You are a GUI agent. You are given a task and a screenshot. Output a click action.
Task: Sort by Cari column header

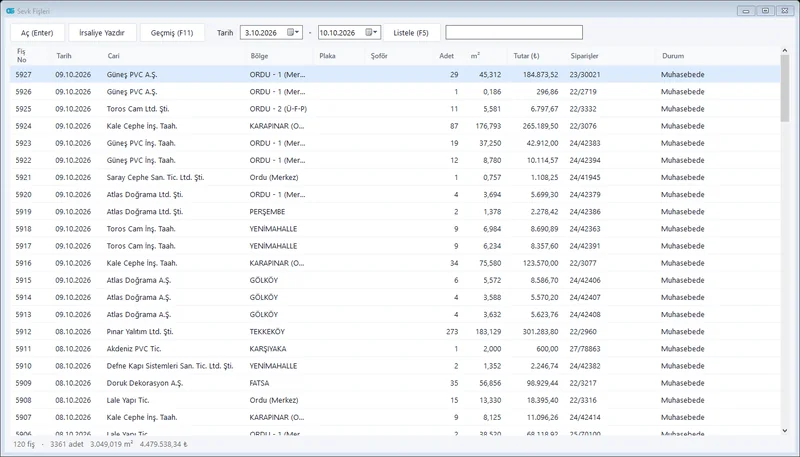point(113,56)
